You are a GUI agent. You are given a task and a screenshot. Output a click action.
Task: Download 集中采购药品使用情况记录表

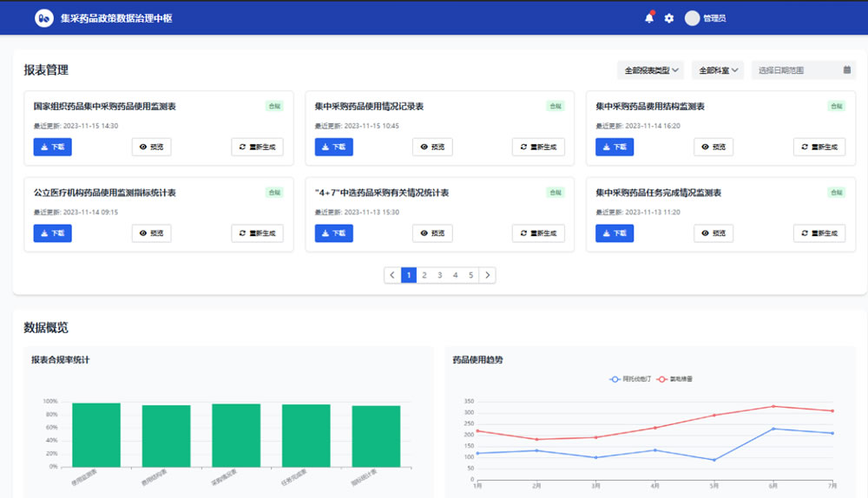pyautogui.click(x=334, y=147)
